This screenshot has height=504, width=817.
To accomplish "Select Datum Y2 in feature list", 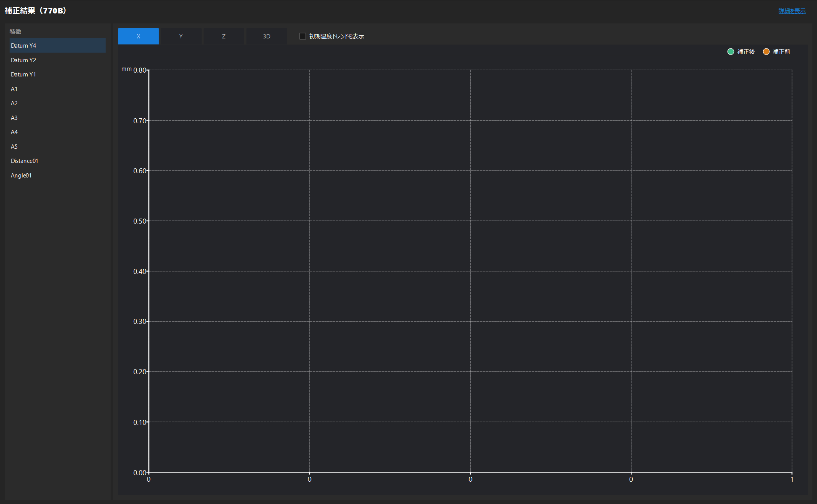I will coord(58,60).
